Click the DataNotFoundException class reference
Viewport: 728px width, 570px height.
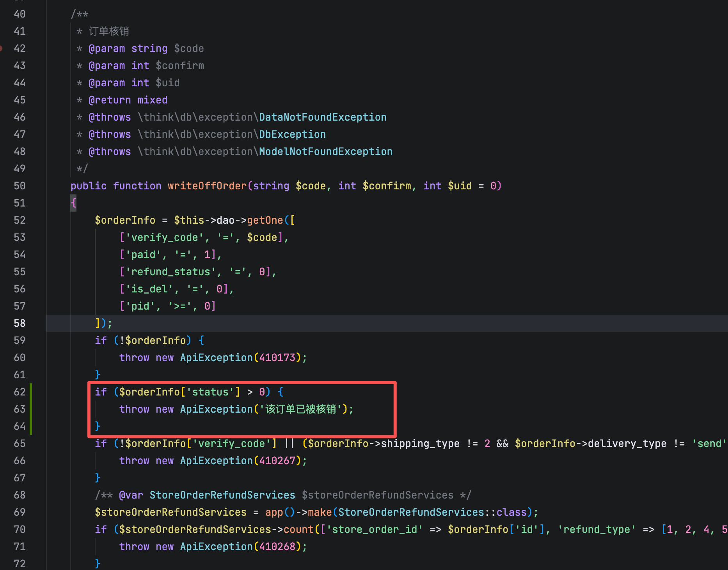pos(323,117)
